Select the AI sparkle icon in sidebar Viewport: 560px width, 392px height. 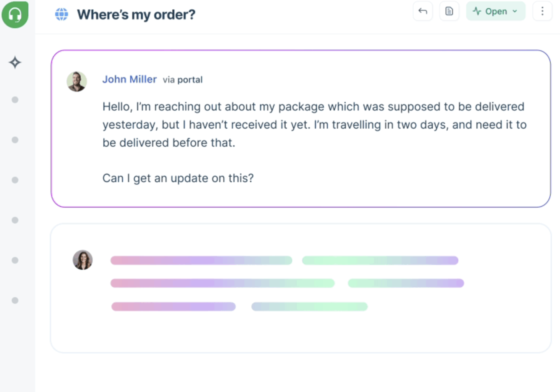click(15, 62)
